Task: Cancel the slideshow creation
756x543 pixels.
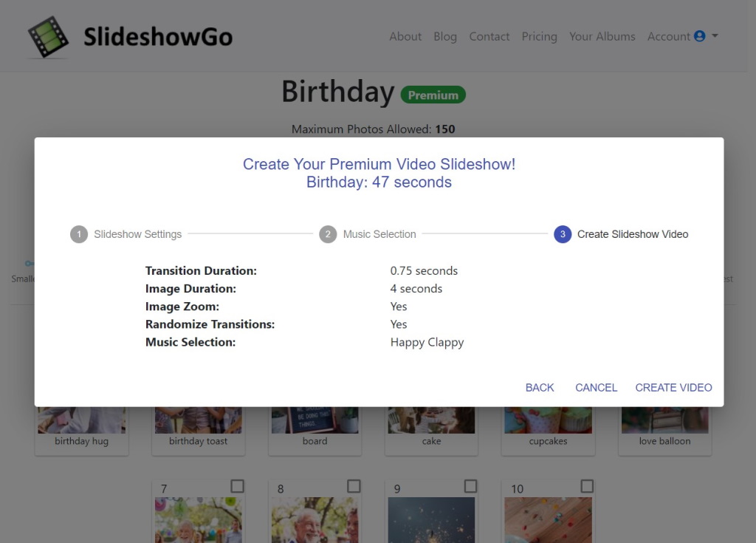Action: click(x=596, y=387)
